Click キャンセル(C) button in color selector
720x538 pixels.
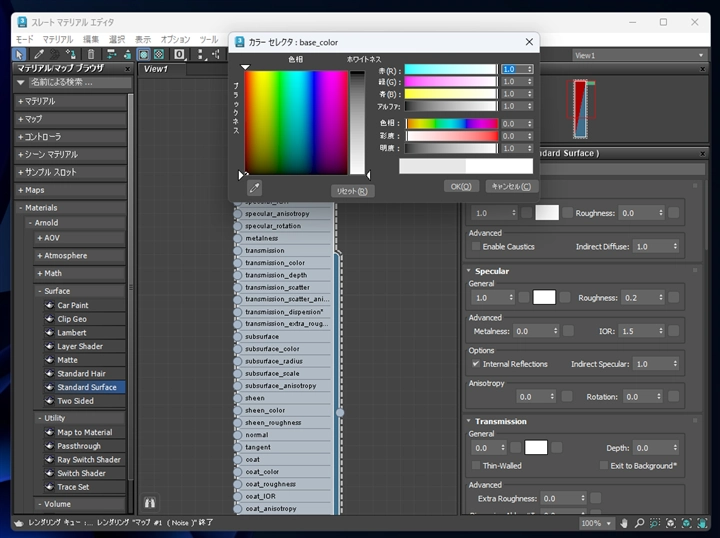(511, 186)
